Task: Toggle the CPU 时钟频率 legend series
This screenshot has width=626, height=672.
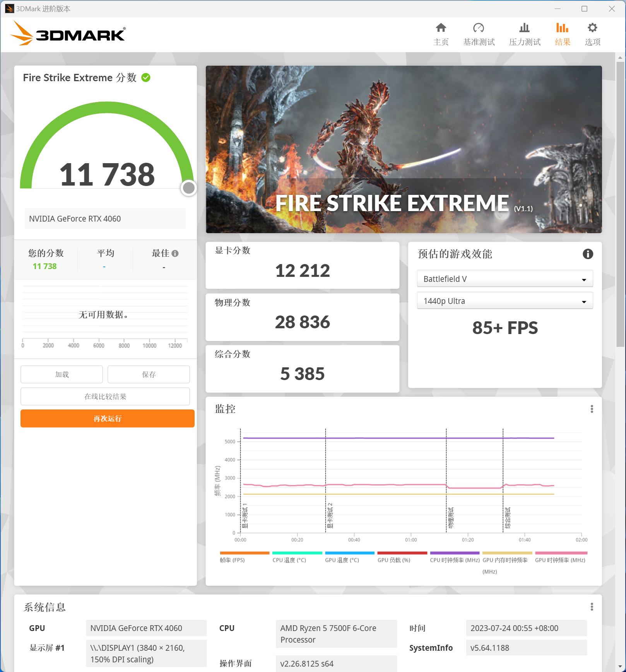Action: pyautogui.click(x=455, y=557)
